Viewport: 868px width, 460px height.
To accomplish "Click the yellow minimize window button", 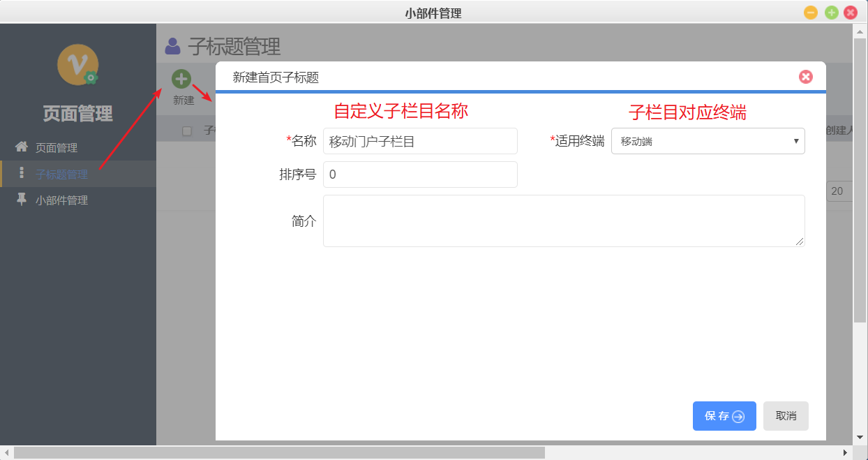I will [x=811, y=13].
